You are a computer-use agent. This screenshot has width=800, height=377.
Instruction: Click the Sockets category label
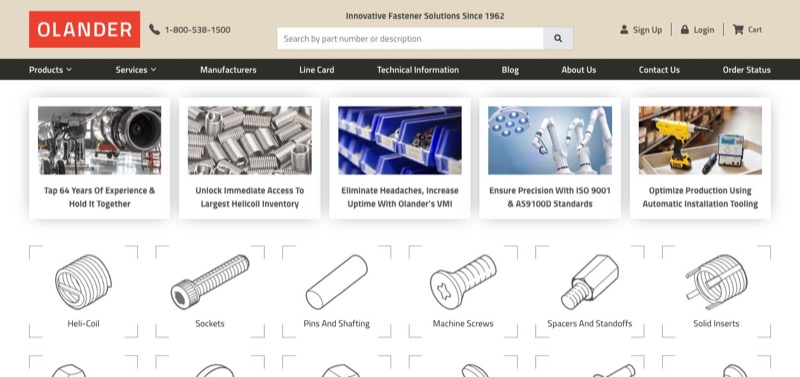[x=210, y=323]
